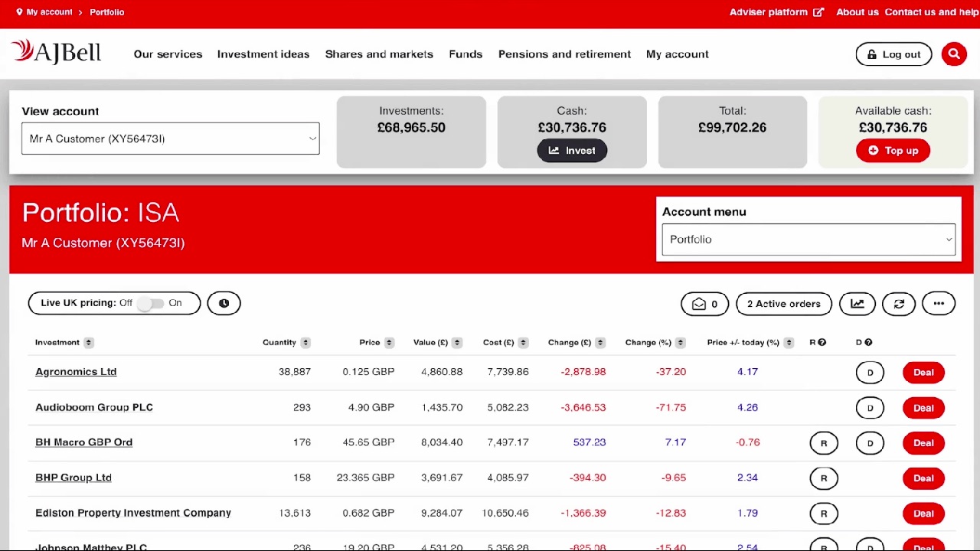Open the Our services menu

168,54
